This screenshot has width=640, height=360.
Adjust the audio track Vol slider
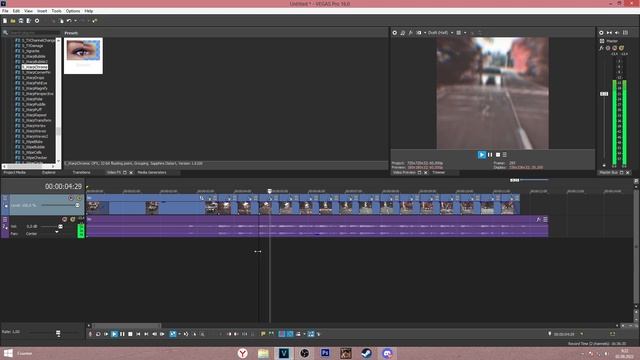[60, 226]
